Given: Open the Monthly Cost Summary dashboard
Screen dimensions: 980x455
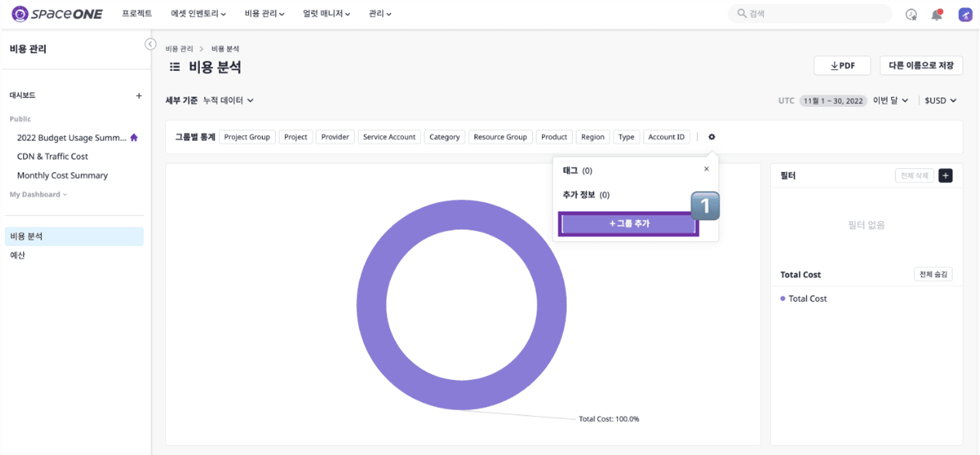Looking at the screenshot, I should [62, 175].
